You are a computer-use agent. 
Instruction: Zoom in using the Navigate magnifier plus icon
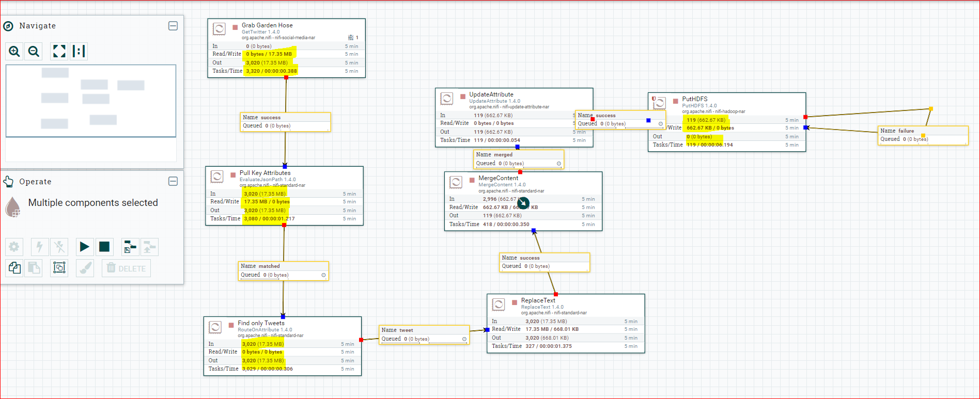(x=14, y=51)
